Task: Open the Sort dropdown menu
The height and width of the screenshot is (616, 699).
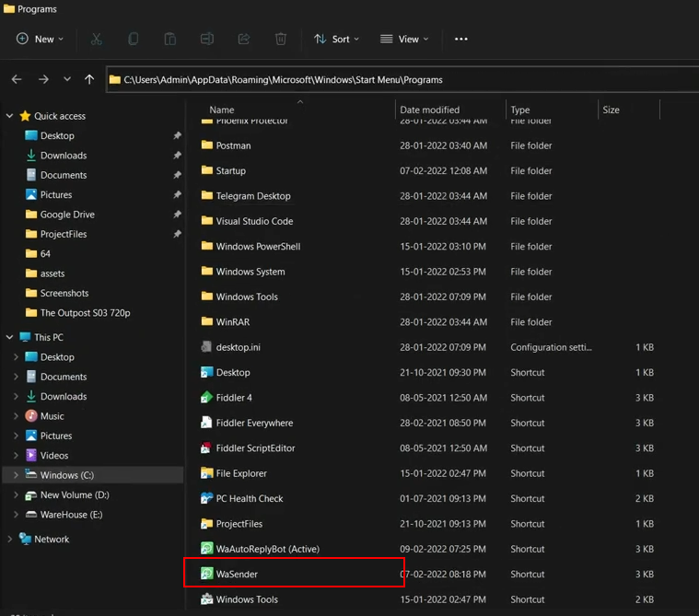Action: (336, 39)
